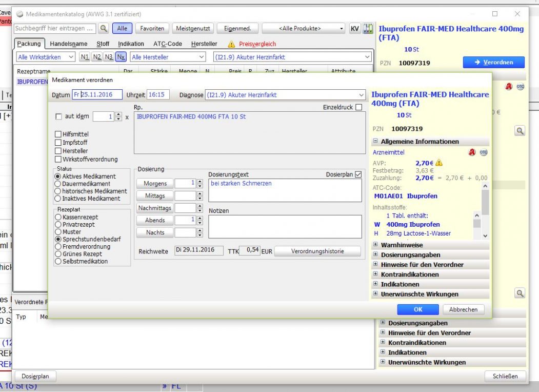This screenshot has width=539, height=392.
Task: Open the Diagnose dropdown in the dialog
Action: coord(361,95)
